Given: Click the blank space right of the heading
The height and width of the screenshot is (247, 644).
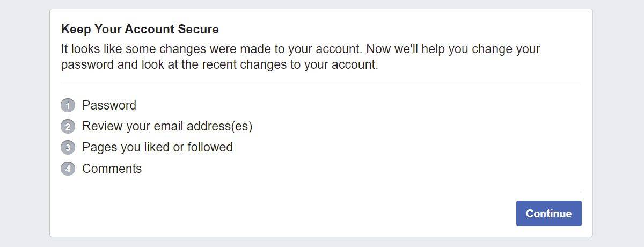Looking at the screenshot, I should (402, 29).
